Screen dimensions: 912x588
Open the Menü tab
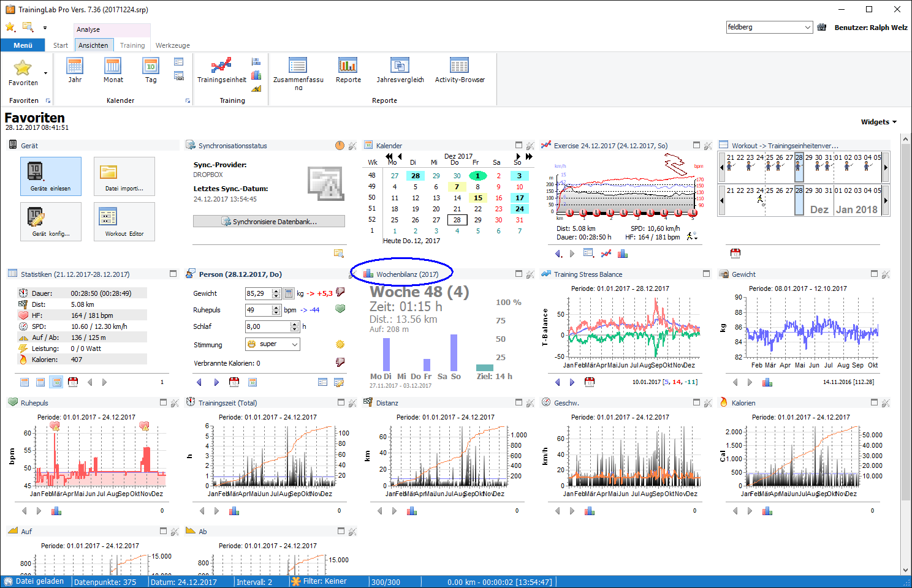click(23, 45)
